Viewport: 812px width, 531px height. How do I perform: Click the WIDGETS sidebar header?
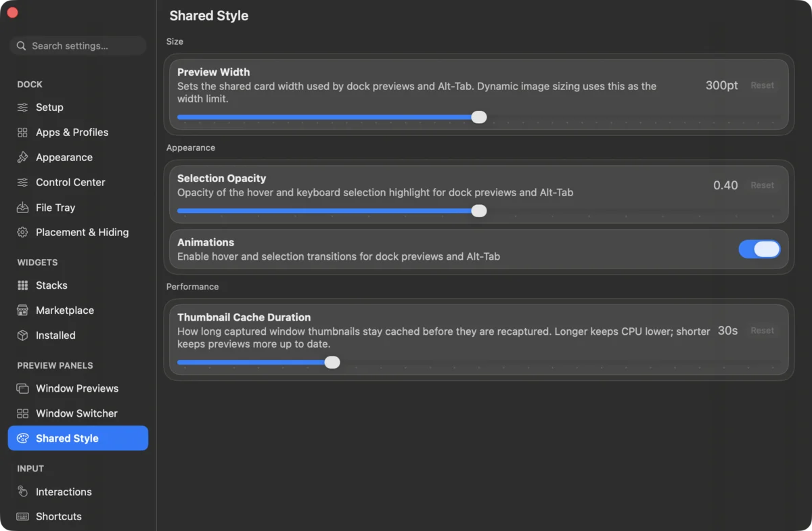tap(37, 262)
